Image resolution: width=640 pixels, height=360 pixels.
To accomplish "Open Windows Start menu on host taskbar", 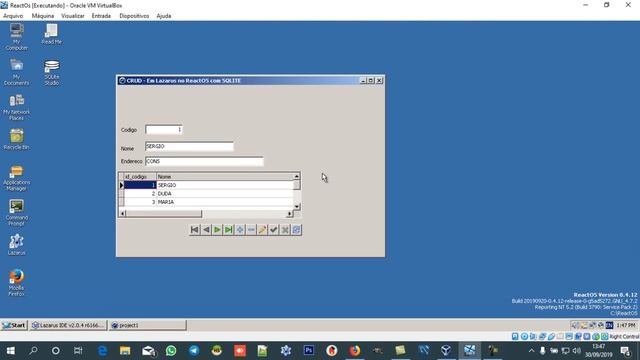I will pos(11,351).
